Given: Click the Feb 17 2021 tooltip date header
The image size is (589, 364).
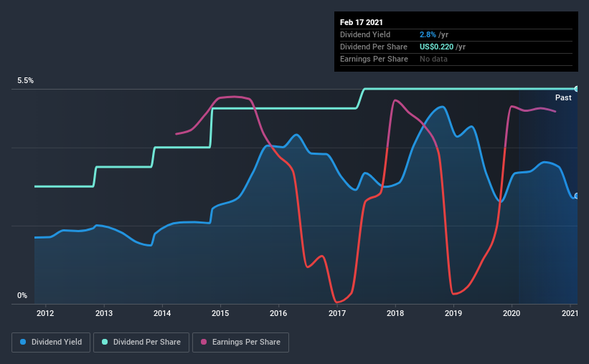Looking at the screenshot, I should point(362,22).
